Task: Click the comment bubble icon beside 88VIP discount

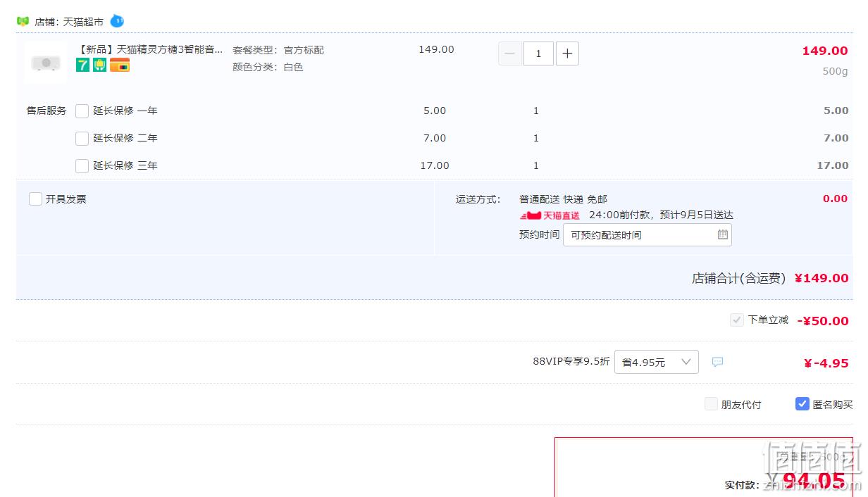Action: pyautogui.click(x=717, y=362)
